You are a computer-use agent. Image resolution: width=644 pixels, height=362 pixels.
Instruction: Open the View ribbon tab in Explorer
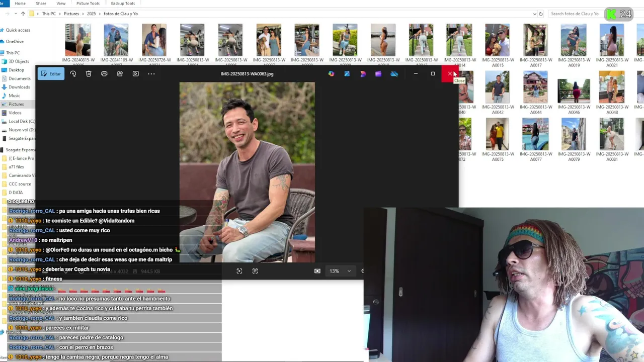61,4
